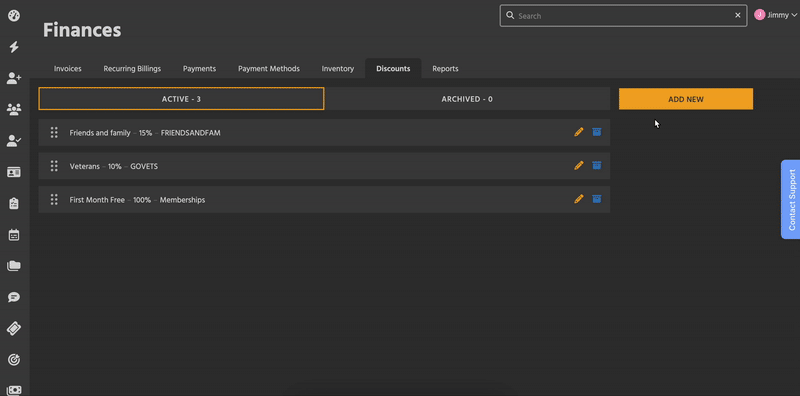Screen dimensions: 800x396
Task: Click the drag handle for Veterans row
Action: 54,166
